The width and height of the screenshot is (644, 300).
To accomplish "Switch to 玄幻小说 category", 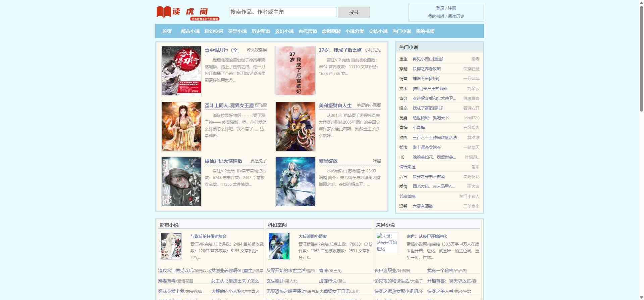I will [x=284, y=31].
